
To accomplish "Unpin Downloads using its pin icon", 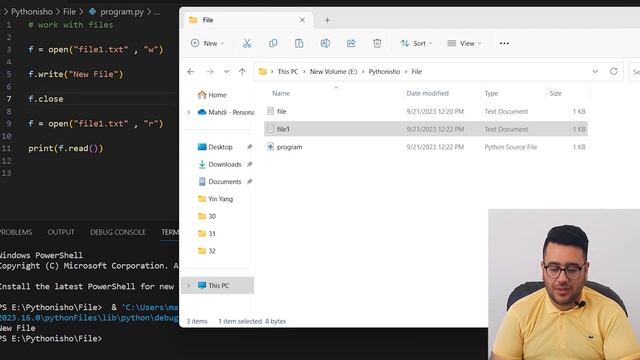I will [x=249, y=164].
